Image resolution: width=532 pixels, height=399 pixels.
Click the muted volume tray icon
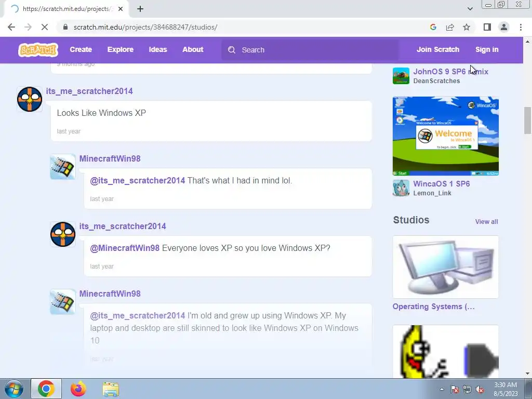point(480,390)
